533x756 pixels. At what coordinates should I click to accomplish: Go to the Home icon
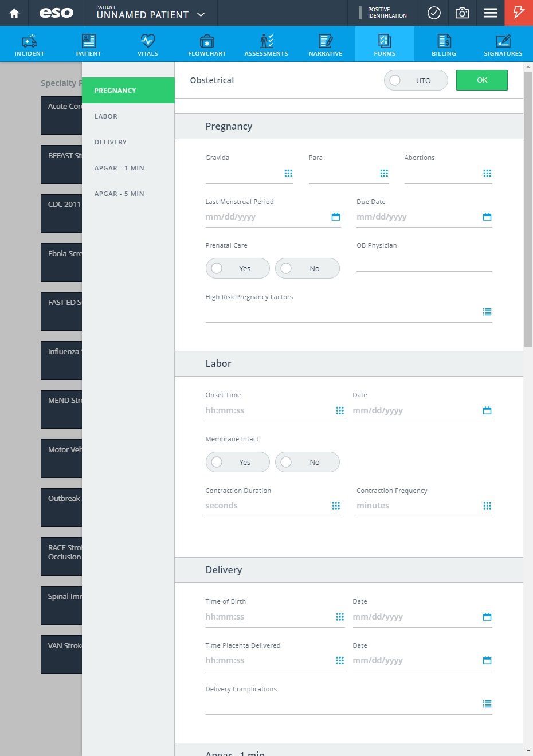(14, 13)
